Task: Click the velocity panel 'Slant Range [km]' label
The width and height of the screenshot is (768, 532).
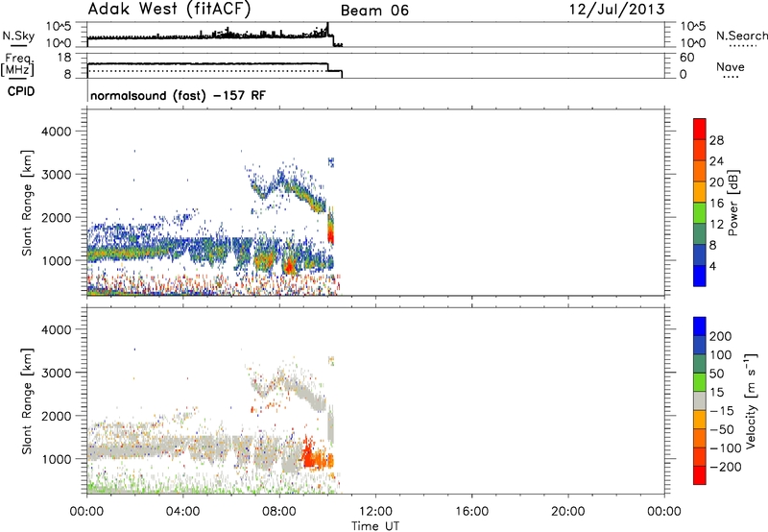Action: pyautogui.click(x=27, y=401)
